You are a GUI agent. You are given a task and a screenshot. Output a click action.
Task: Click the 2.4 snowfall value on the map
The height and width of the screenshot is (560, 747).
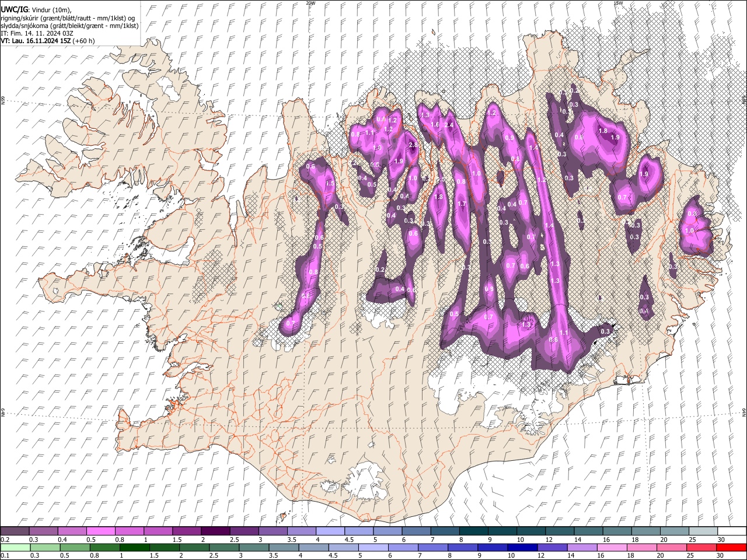pos(449,125)
